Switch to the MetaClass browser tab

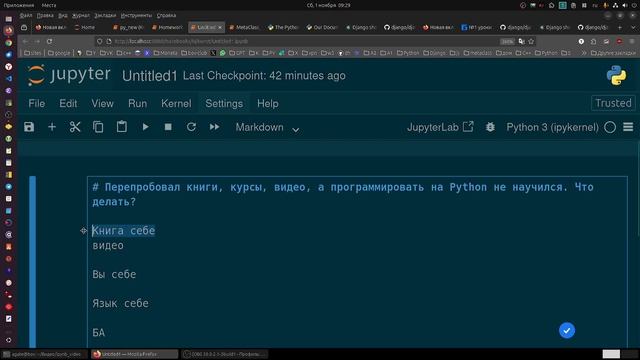(x=244, y=27)
